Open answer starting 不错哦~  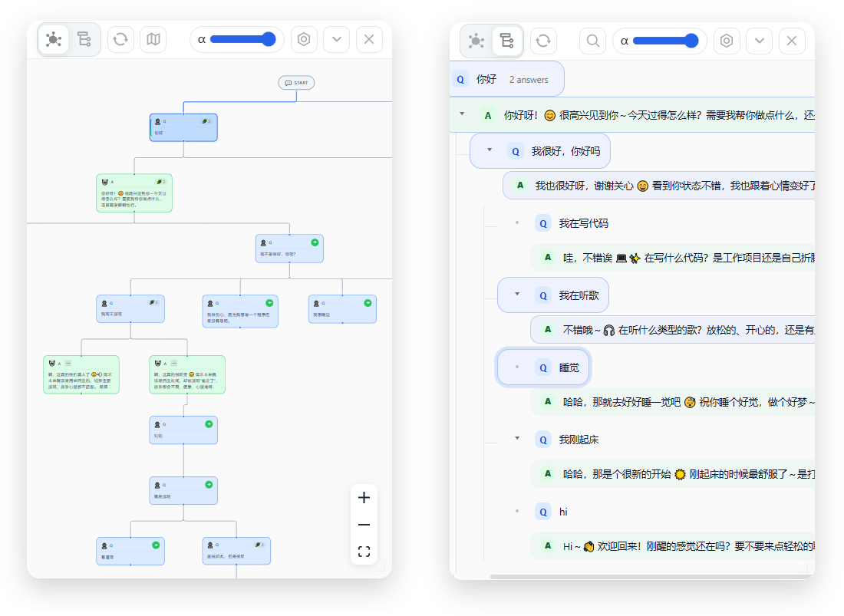(673, 330)
